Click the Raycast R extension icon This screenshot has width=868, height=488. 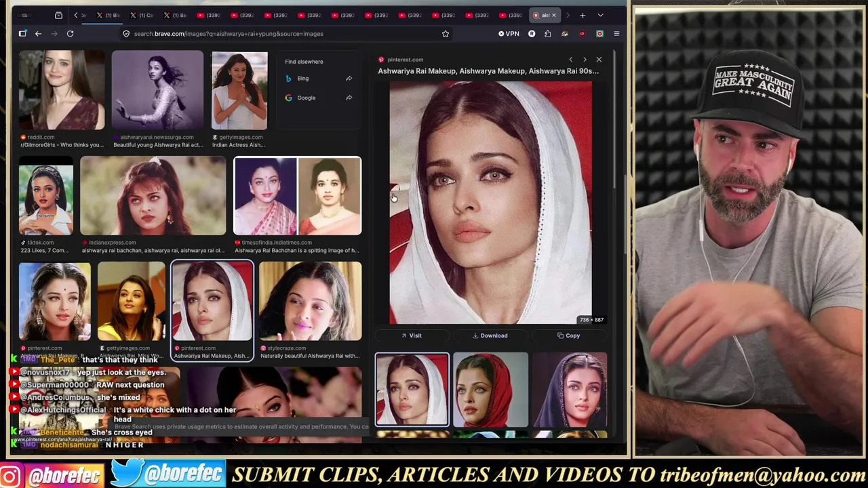(532, 33)
